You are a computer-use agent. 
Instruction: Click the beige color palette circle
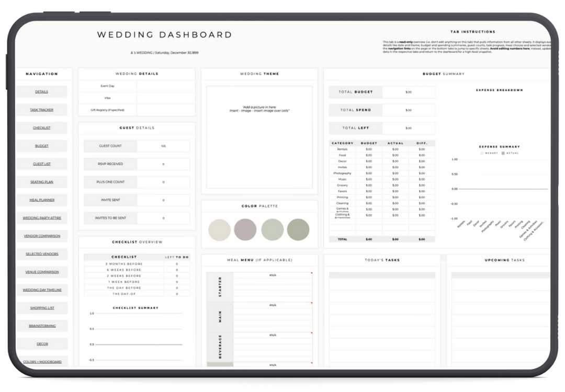tap(219, 229)
